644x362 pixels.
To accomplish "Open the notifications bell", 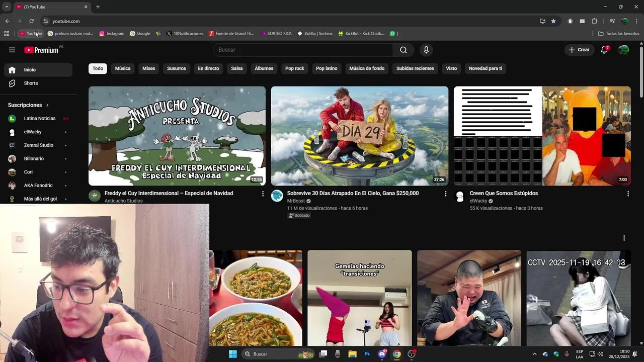I will (x=604, y=50).
